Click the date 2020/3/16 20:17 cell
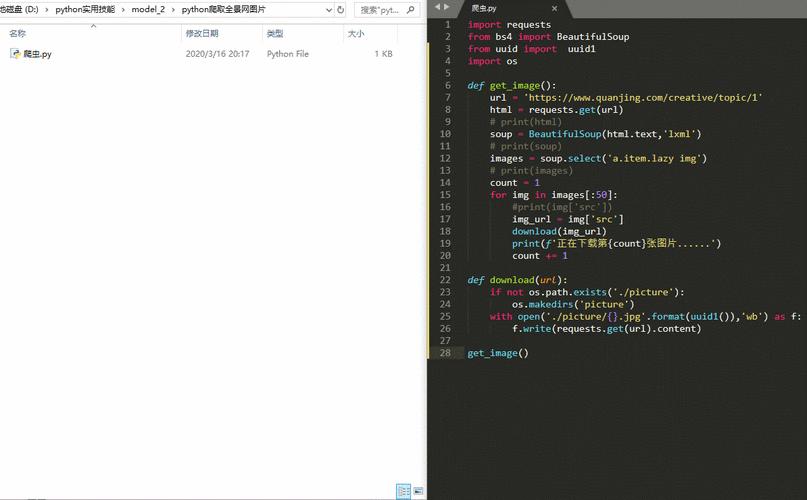807x500 pixels. [x=217, y=54]
